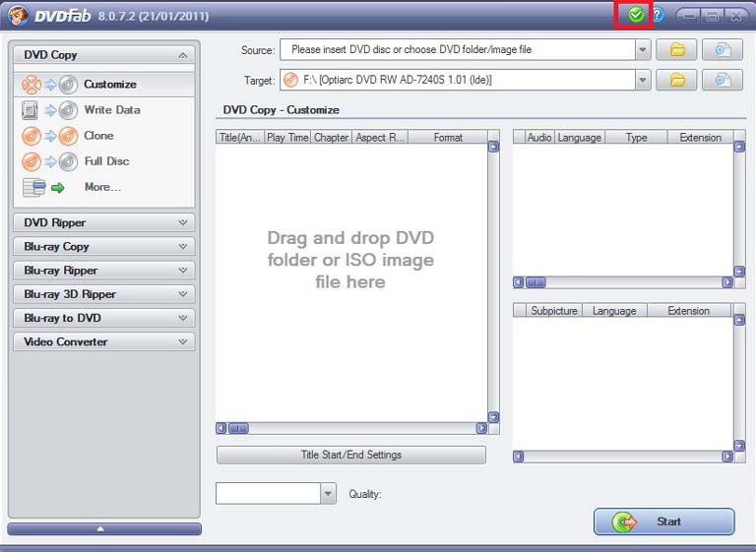Expand the Blu-ray to DVD section

[x=104, y=318]
